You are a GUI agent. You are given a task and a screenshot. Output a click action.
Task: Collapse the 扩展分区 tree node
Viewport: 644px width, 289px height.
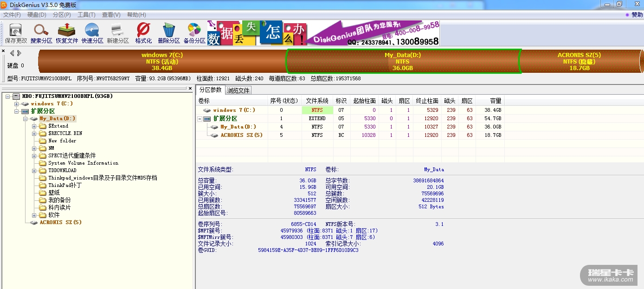(17, 111)
